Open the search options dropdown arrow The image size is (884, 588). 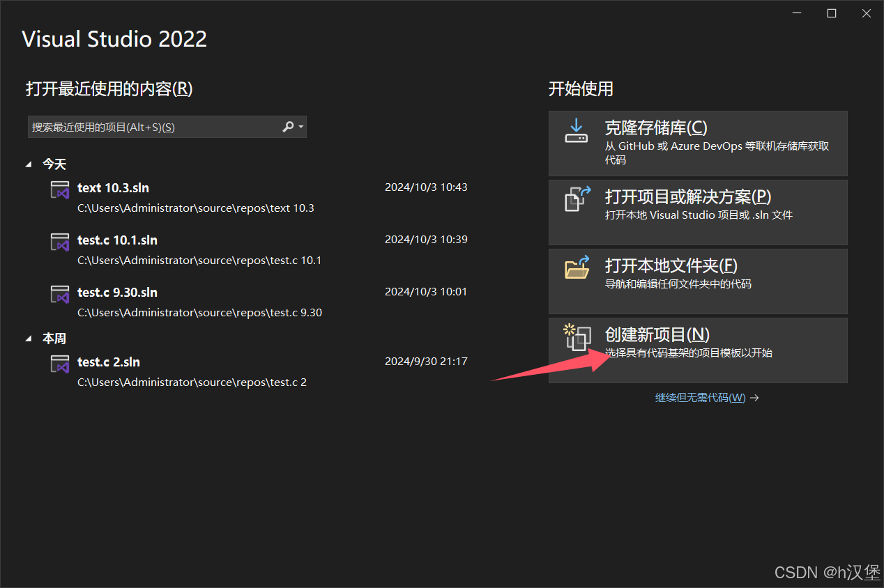(300, 127)
